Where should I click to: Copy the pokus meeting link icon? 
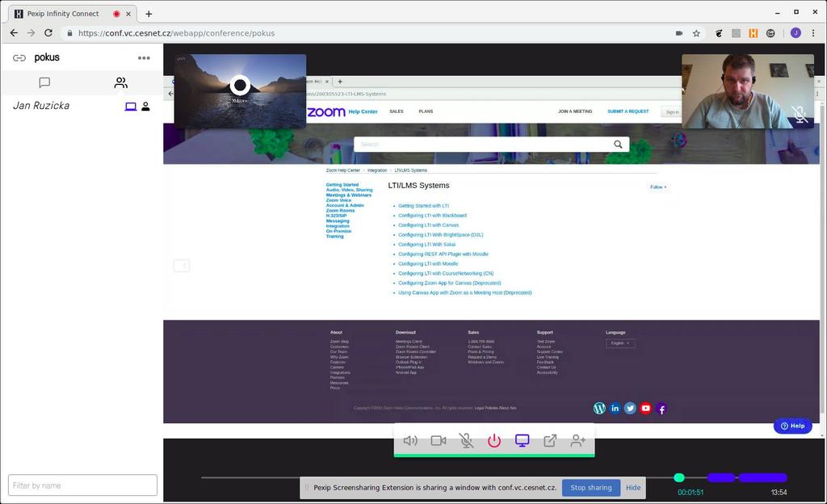pyautogui.click(x=19, y=58)
